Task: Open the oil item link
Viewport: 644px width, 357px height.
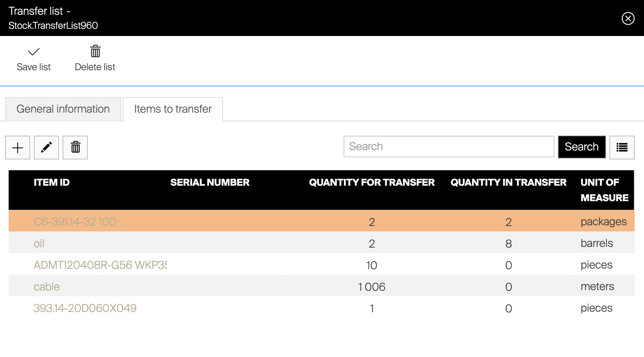Action: click(x=39, y=244)
